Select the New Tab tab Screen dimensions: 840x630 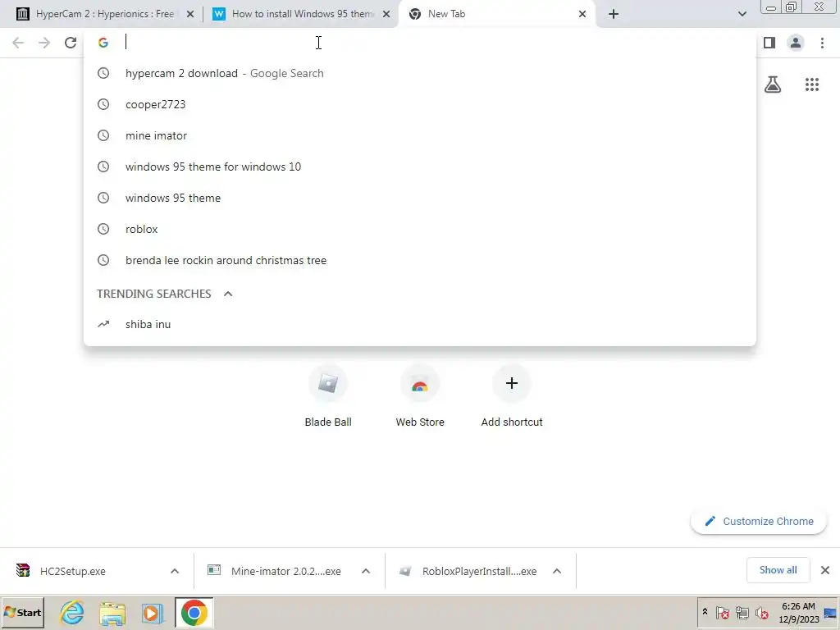pyautogui.click(x=496, y=15)
